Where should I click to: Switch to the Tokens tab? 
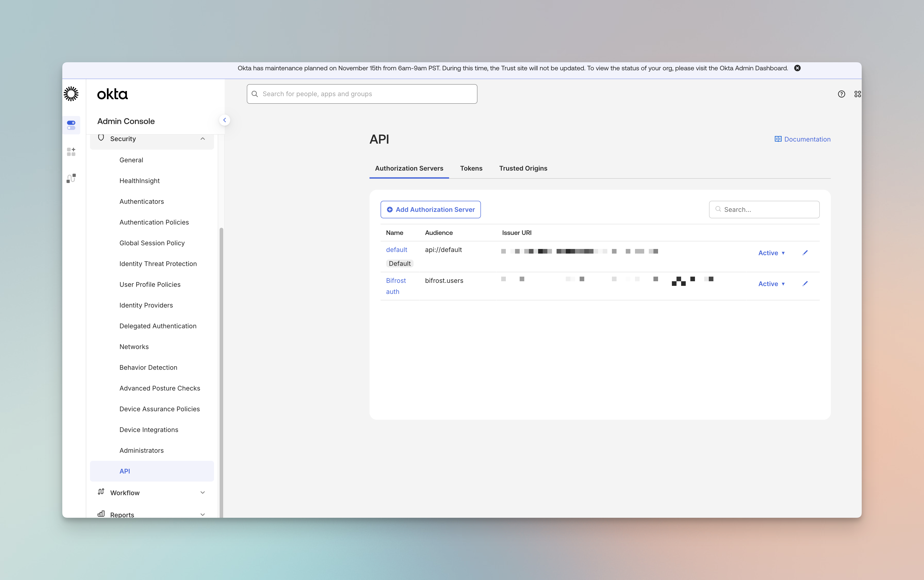(471, 169)
